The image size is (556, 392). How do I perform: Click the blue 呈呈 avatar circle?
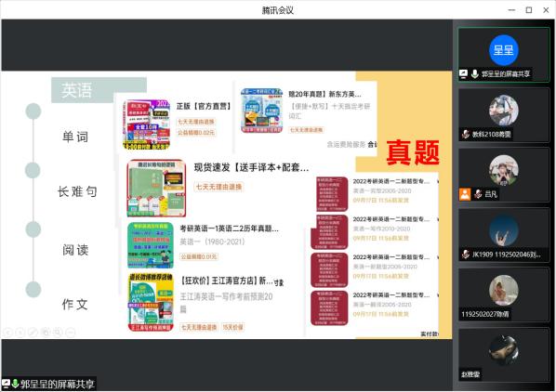pyautogui.click(x=504, y=50)
